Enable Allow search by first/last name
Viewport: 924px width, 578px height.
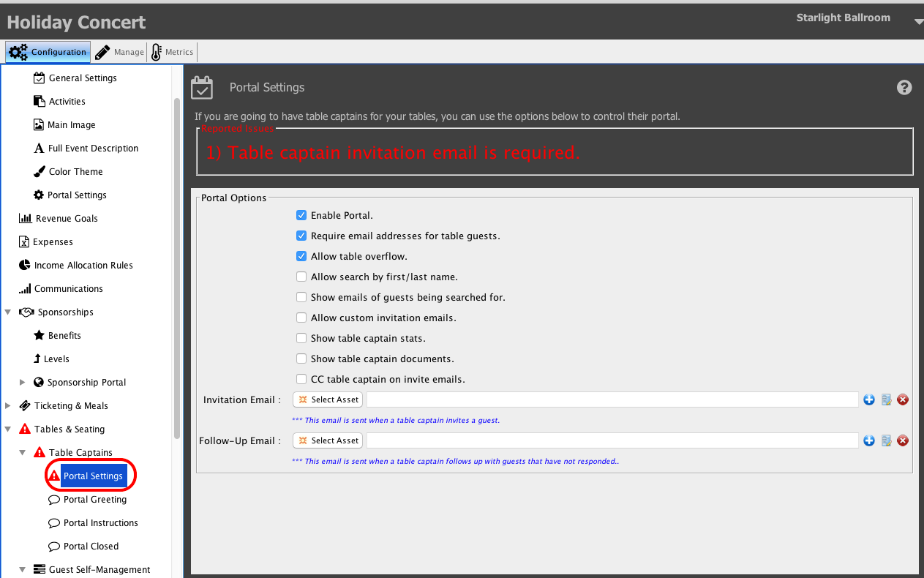(x=301, y=277)
